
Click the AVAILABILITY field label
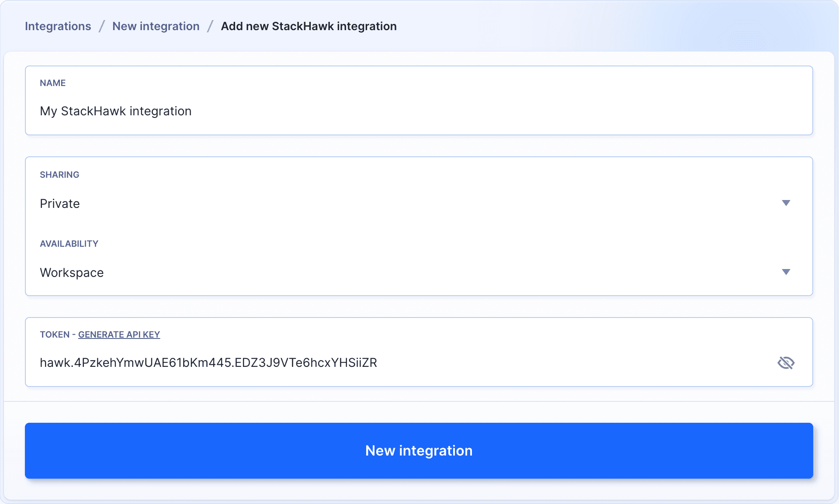click(x=69, y=244)
